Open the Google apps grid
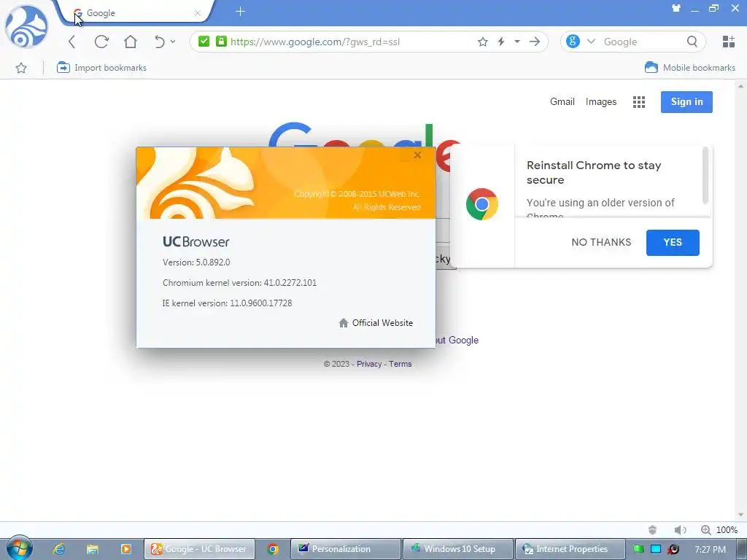 point(639,102)
